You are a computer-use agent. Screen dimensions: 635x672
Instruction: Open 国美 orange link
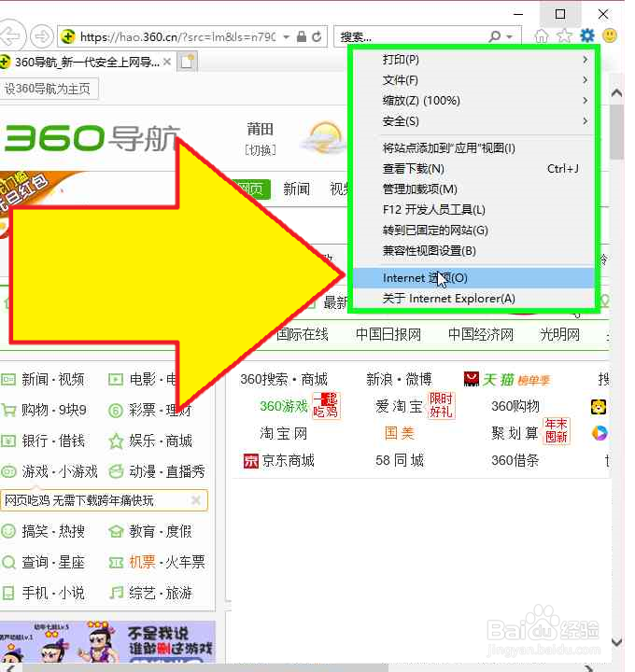point(399,433)
